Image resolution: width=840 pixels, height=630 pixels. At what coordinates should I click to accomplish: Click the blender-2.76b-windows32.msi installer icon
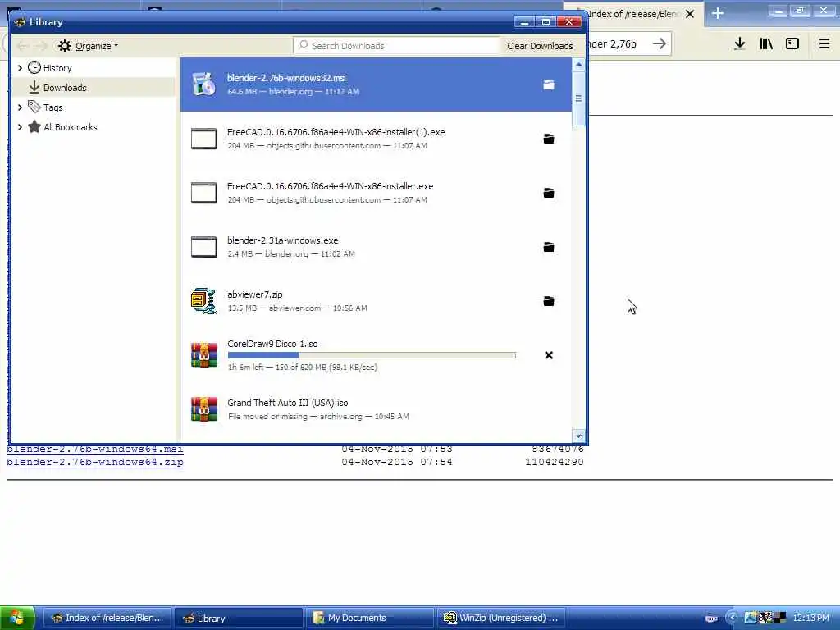[204, 84]
